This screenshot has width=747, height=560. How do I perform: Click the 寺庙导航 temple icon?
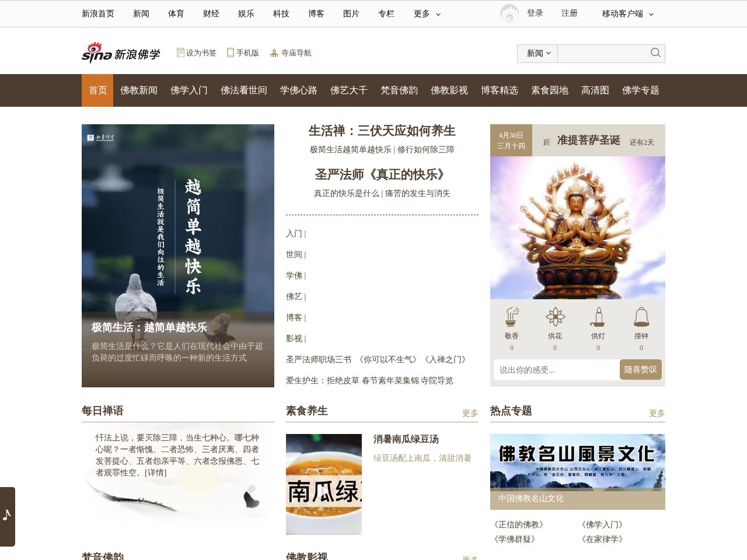click(x=274, y=52)
